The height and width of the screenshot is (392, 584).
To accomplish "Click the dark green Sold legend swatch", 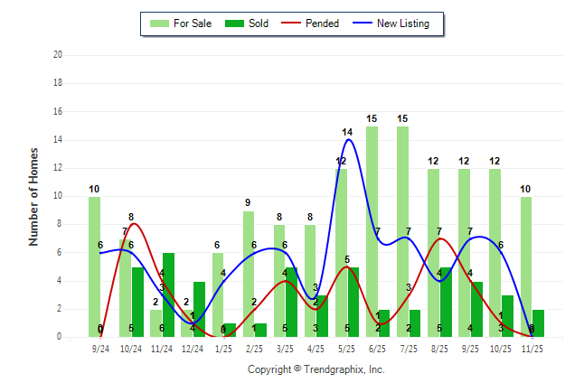I will (x=228, y=23).
